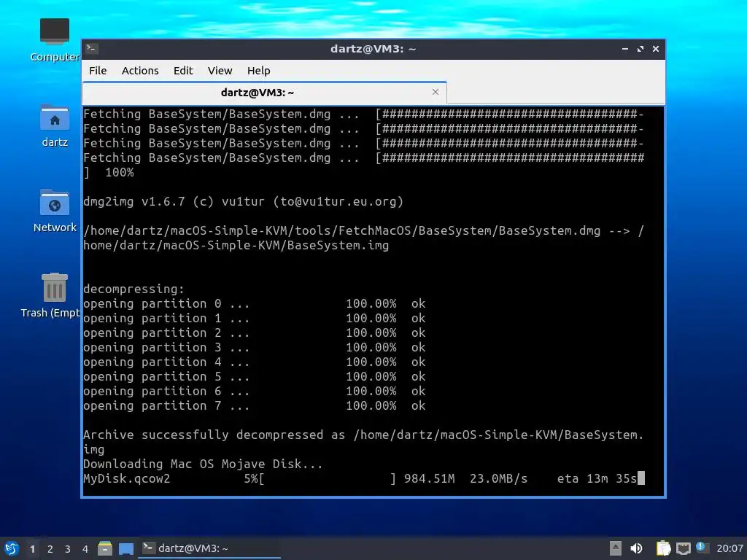Open the Actions menu
Viewport: 747px width, 560px height.
tap(140, 71)
